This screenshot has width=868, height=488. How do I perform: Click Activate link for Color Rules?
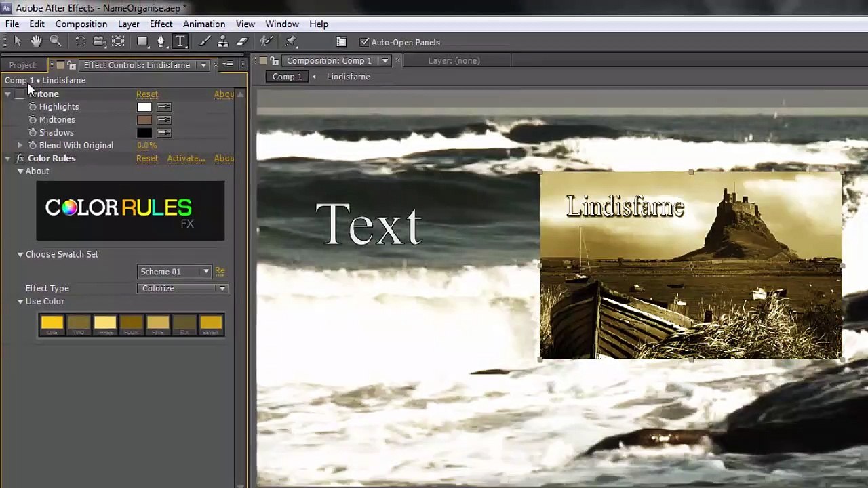click(x=186, y=159)
